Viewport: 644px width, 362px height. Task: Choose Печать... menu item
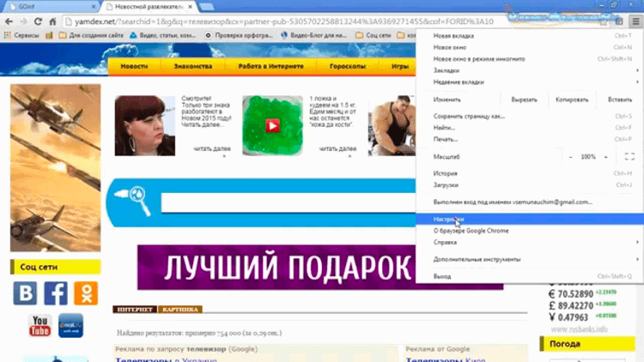click(530, 139)
